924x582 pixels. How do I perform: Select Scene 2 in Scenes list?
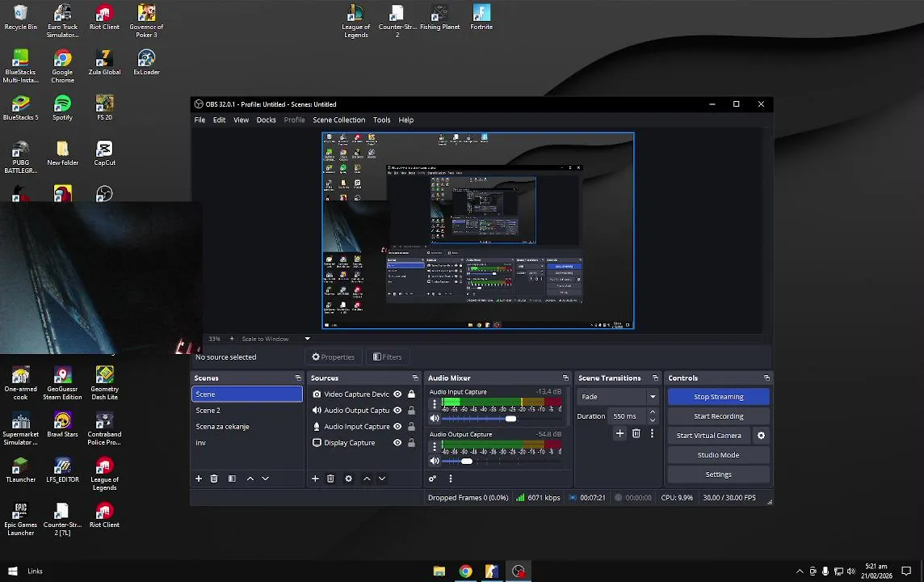[x=247, y=411]
